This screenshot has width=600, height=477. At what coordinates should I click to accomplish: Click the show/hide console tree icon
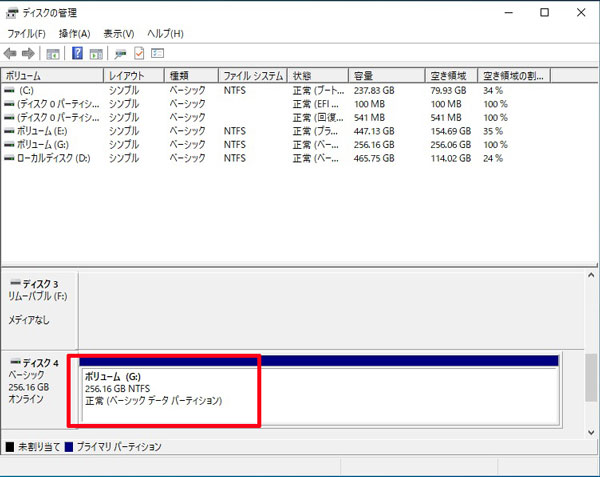53,53
